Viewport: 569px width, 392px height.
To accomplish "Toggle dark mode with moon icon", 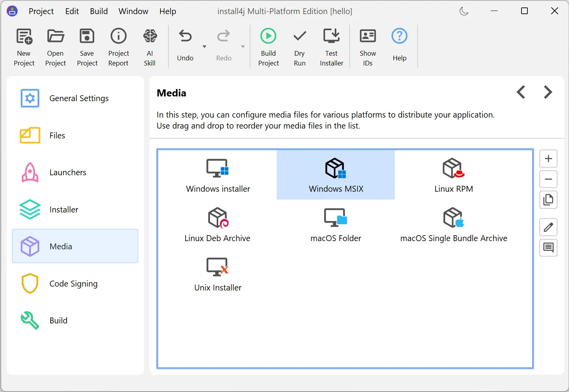I will [x=464, y=11].
